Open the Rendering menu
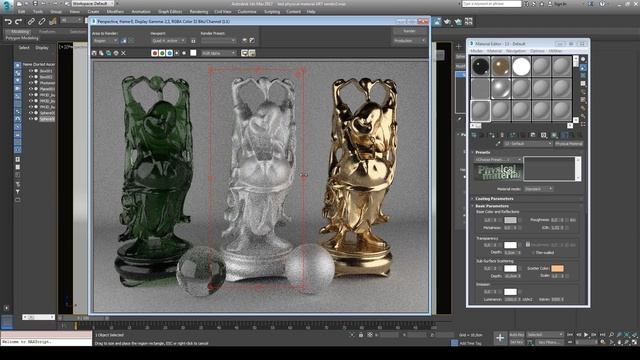Viewport: 640px width, 360px height. click(x=199, y=12)
